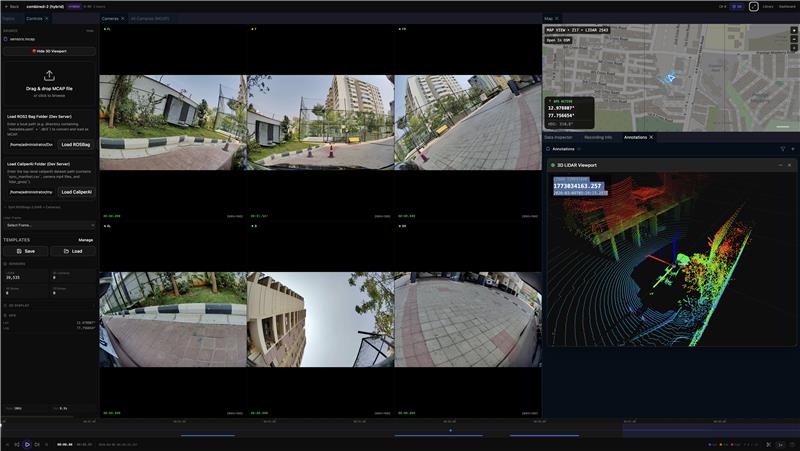The height and width of the screenshot is (451, 800).
Task: Switch to the Topics tab
Action: pos(8,18)
